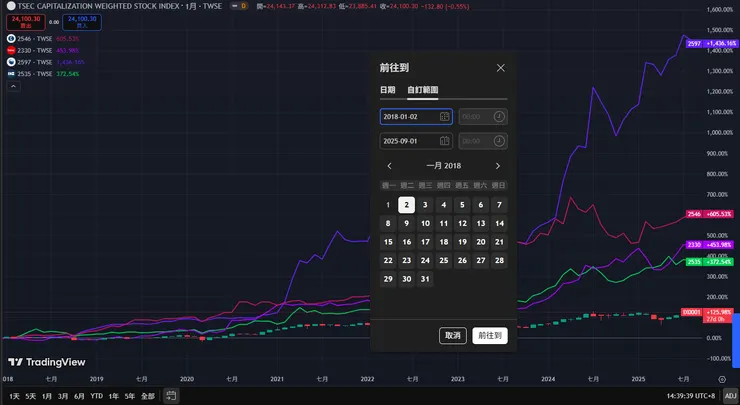
Task: Click clock icon in end time field
Action: (499, 141)
